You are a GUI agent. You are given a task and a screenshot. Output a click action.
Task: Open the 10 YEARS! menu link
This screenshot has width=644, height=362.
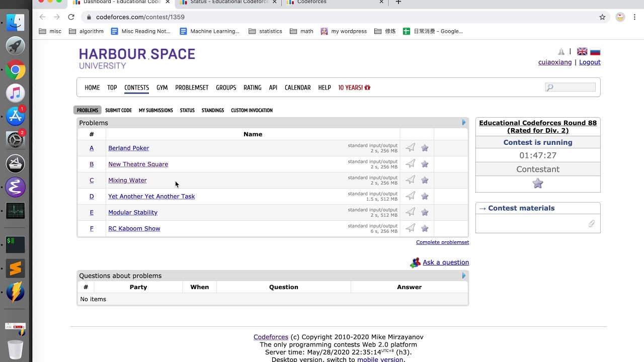[x=354, y=87]
